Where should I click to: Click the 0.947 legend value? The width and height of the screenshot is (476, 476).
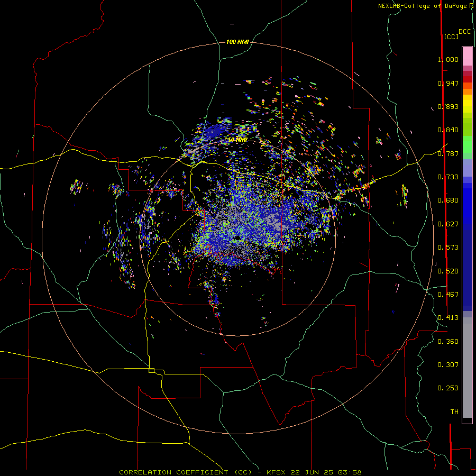pyautogui.click(x=448, y=83)
